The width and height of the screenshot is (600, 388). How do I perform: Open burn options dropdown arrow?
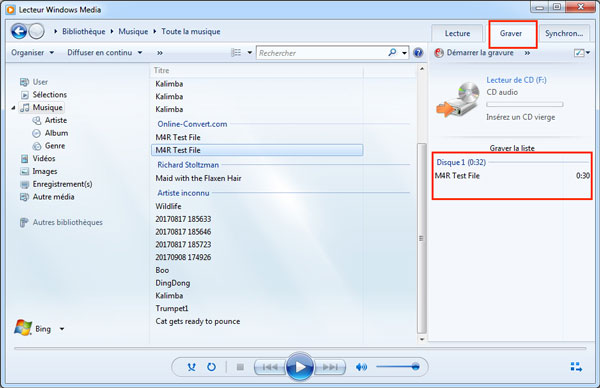pos(588,53)
